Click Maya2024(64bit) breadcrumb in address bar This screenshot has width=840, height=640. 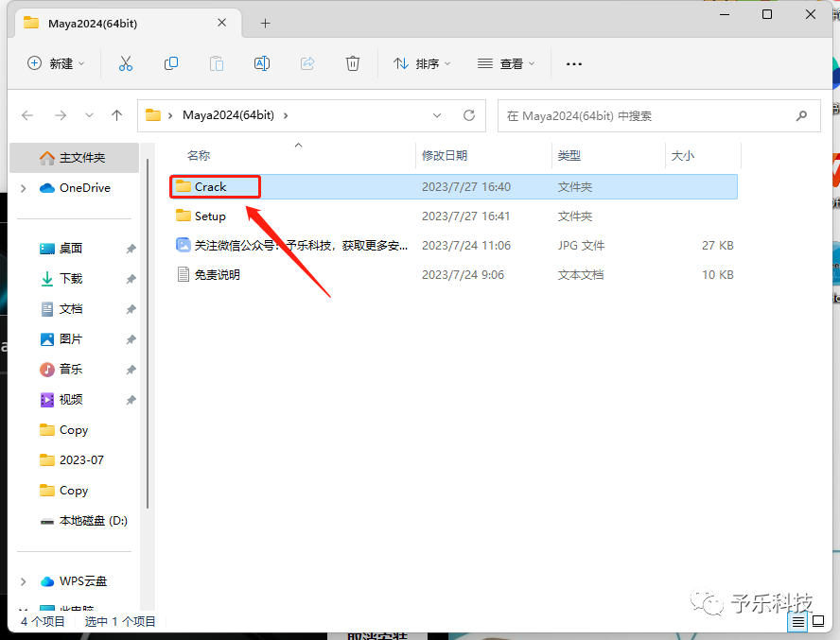228,115
